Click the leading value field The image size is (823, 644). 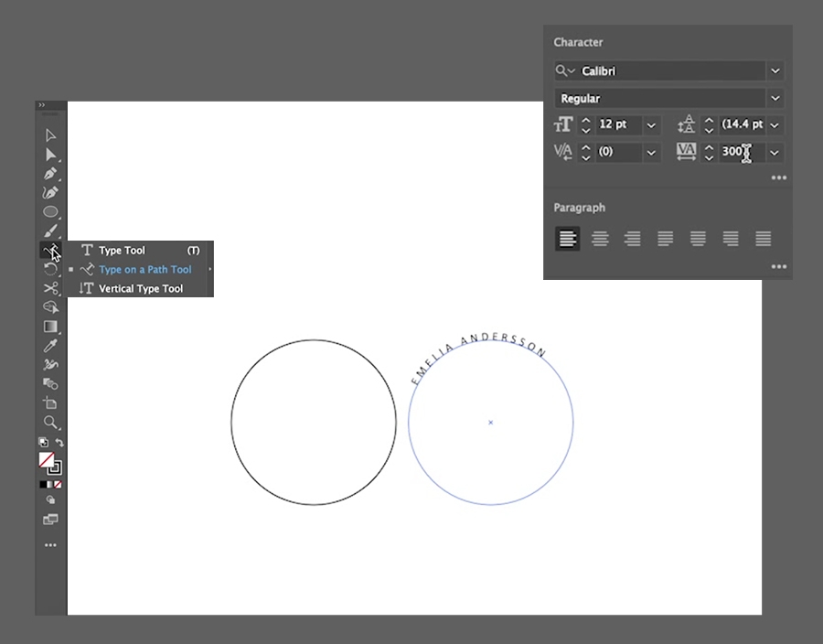743,124
